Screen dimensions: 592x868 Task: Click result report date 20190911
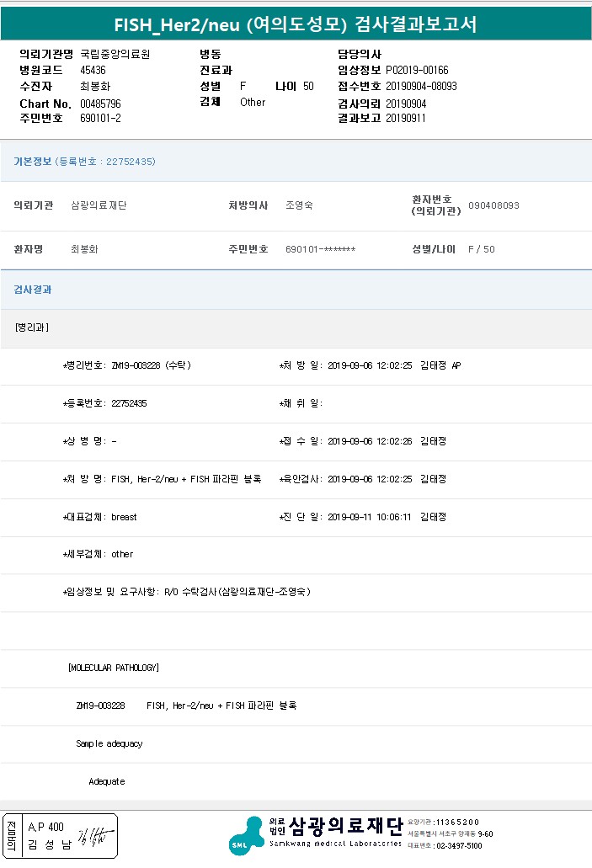pyautogui.click(x=406, y=118)
